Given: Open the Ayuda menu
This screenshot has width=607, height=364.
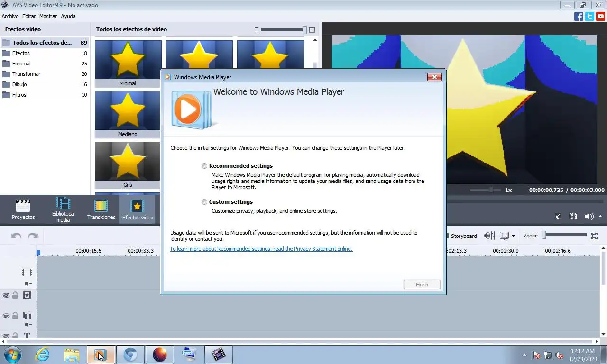Looking at the screenshot, I should [x=68, y=16].
